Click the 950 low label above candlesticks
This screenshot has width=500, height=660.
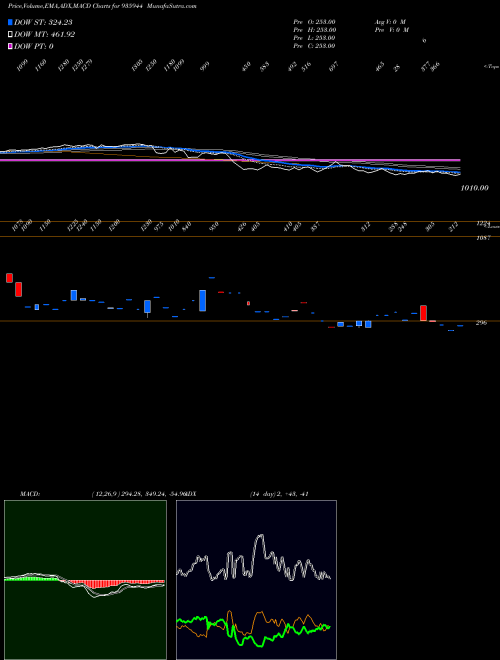click(215, 226)
